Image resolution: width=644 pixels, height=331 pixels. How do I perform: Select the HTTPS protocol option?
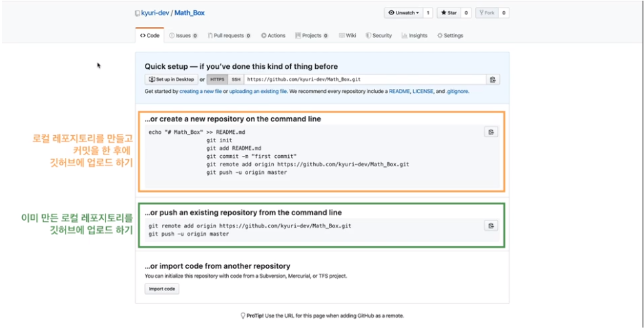point(217,79)
